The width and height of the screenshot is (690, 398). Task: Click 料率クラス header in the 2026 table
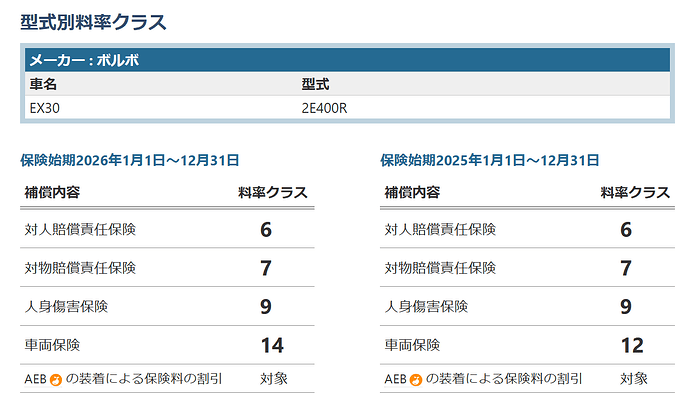coord(273,192)
